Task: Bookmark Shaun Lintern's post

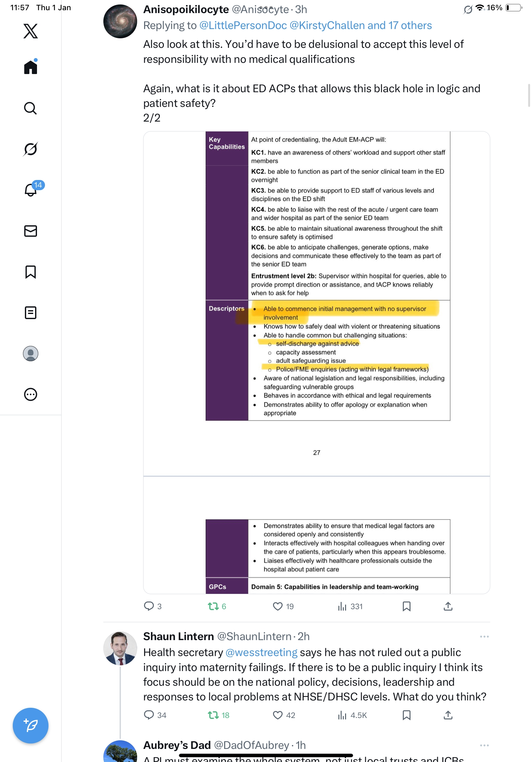Action: tap(406, 715)
